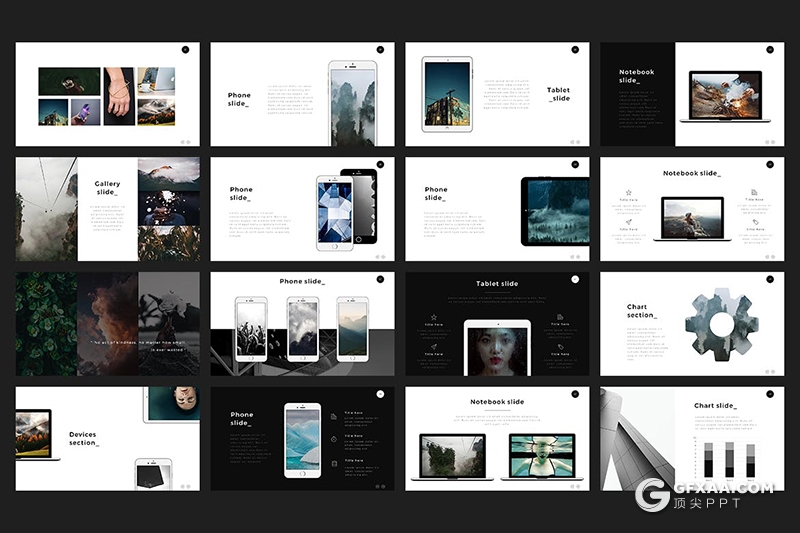
Task: Click the 'Chart slide_' title text
Action: (x=715, y=406)
